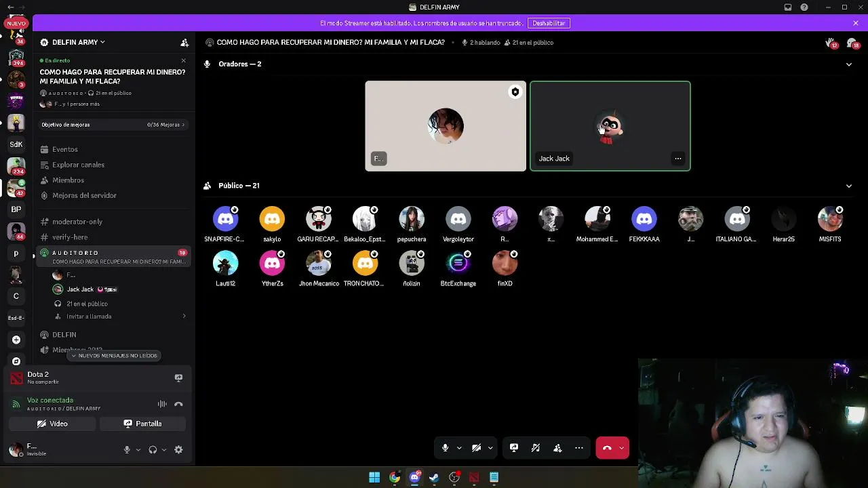Select MISFITS audience member
Viewport: 868px width, 488px height.
830,224
